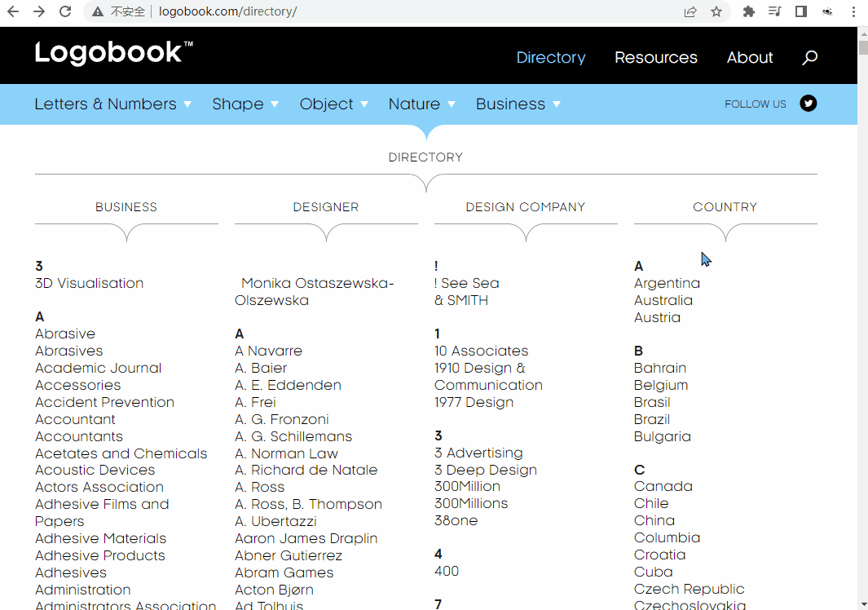
Task: Open Brazil country link
Action: tap(652, 419)
